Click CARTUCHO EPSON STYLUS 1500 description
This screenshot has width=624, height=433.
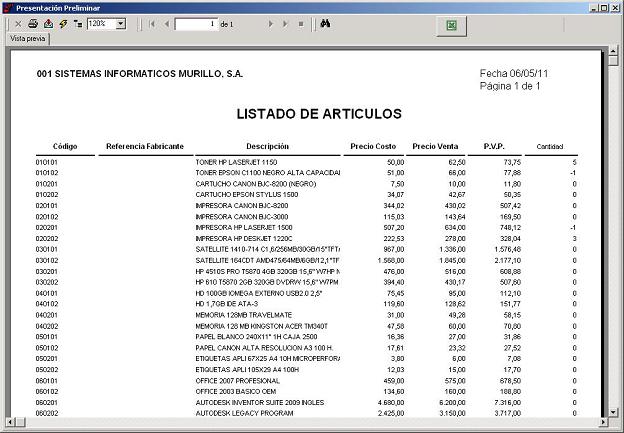[x=246, y=195]
